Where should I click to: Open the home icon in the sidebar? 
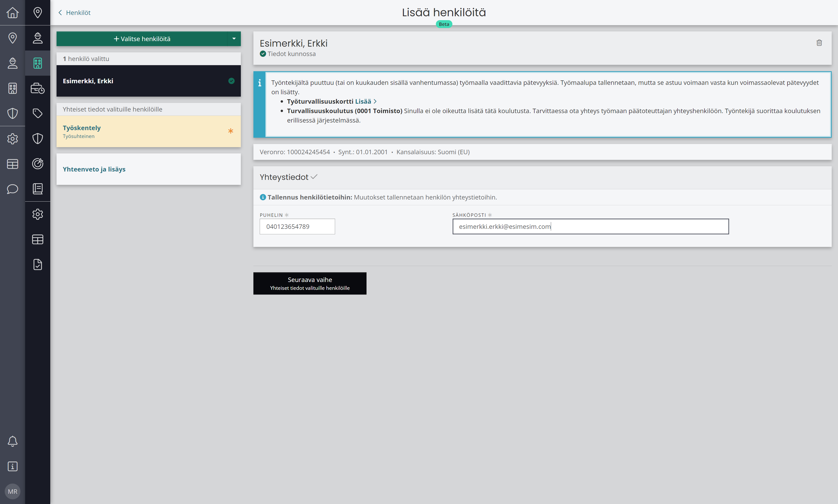[13, 13]
